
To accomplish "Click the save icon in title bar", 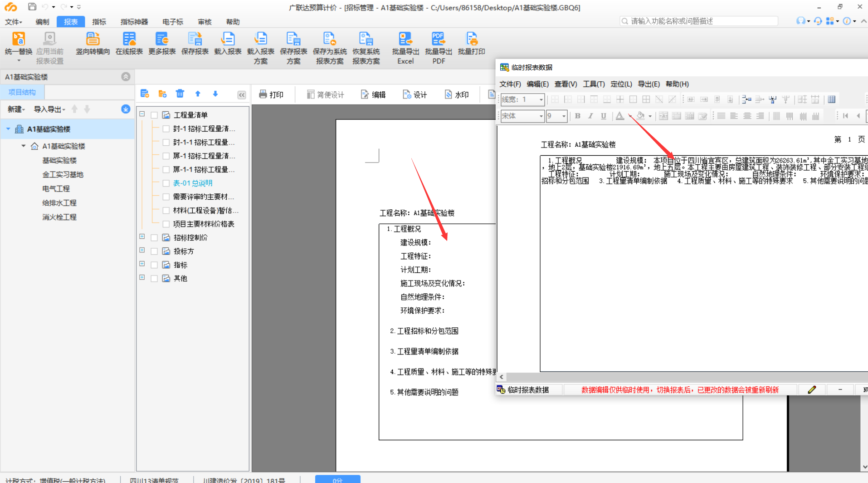I will (x=32, y=7).
